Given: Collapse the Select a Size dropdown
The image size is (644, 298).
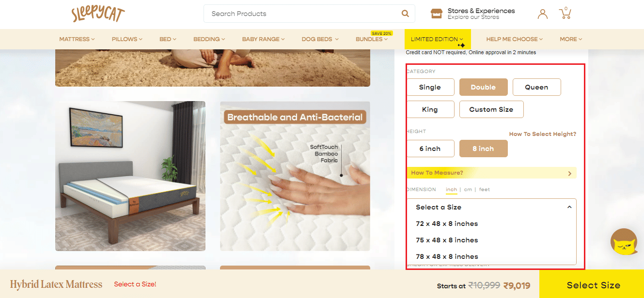Looking at the screenshot, I should pos(569,207).
